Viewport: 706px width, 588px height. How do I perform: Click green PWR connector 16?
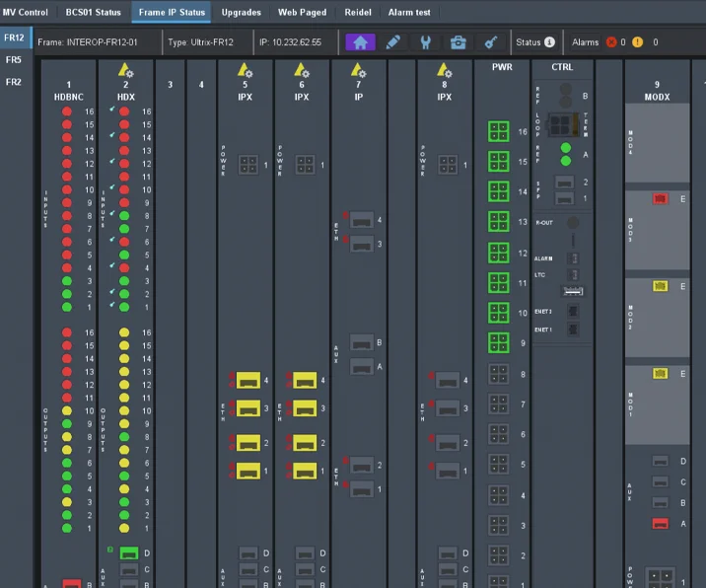(x=498, y=132)
